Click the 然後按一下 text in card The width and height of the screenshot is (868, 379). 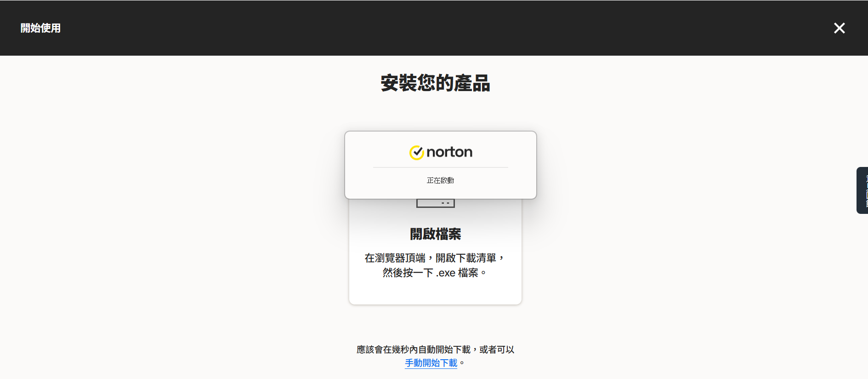(x=408, y=273)
